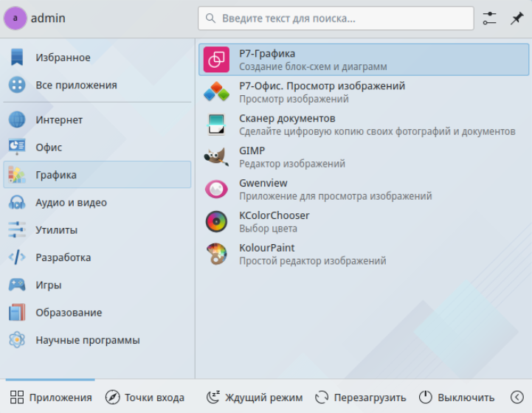This screenshot has width=532, height=413.
Task: Focus the search text field
Action: click(336, 18)
